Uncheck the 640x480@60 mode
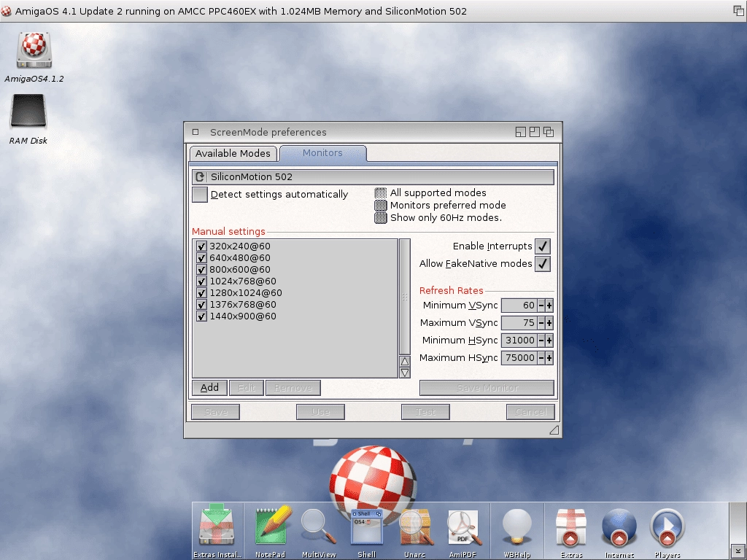Screen dimensions: 747x560 (201, 258)
